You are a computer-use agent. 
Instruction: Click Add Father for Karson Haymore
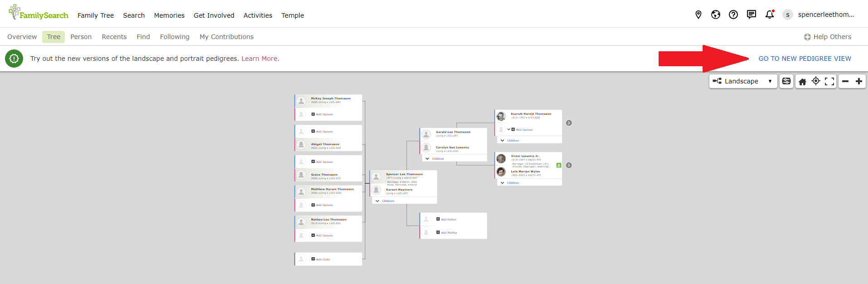(x=446, y=219)
